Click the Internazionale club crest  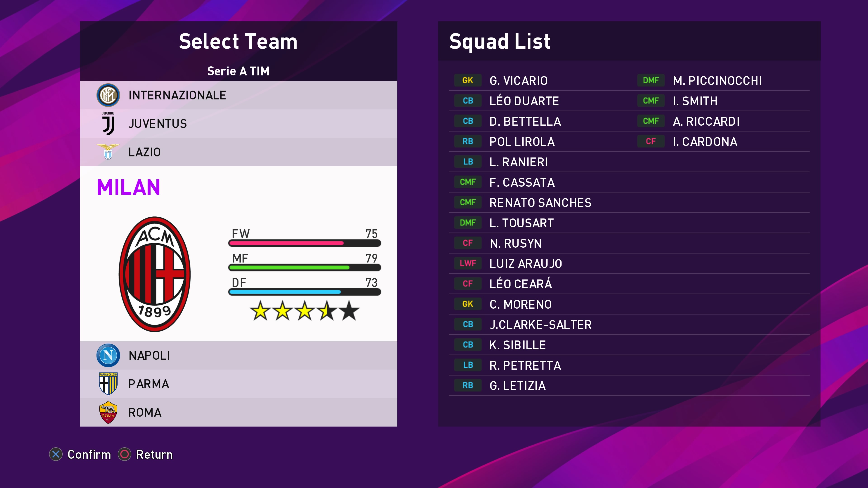(108, 95)
